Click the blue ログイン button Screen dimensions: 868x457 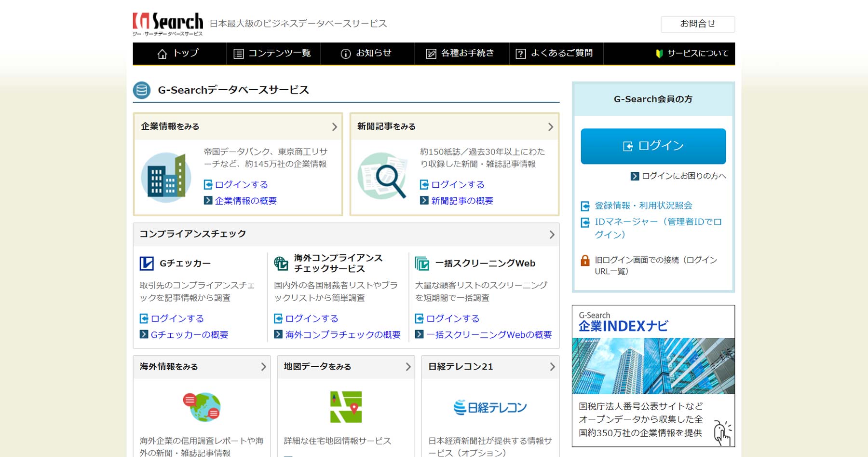point(653,146)
